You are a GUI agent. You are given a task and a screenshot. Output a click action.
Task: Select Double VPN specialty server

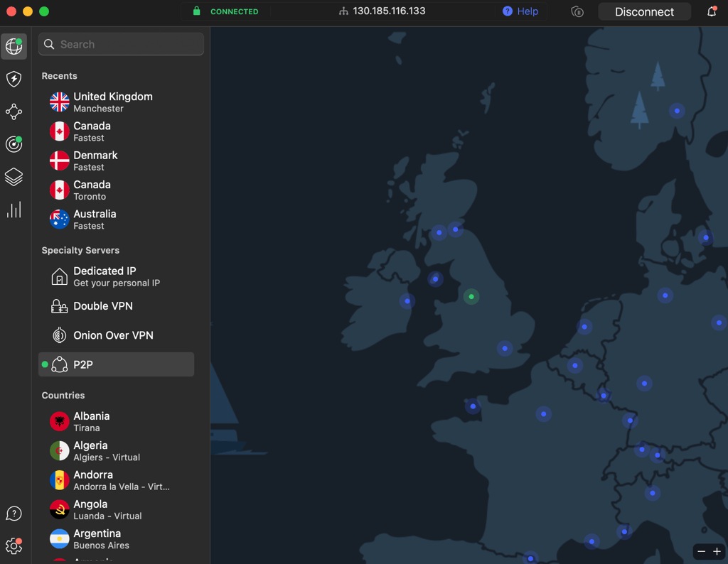pos(116,306)
